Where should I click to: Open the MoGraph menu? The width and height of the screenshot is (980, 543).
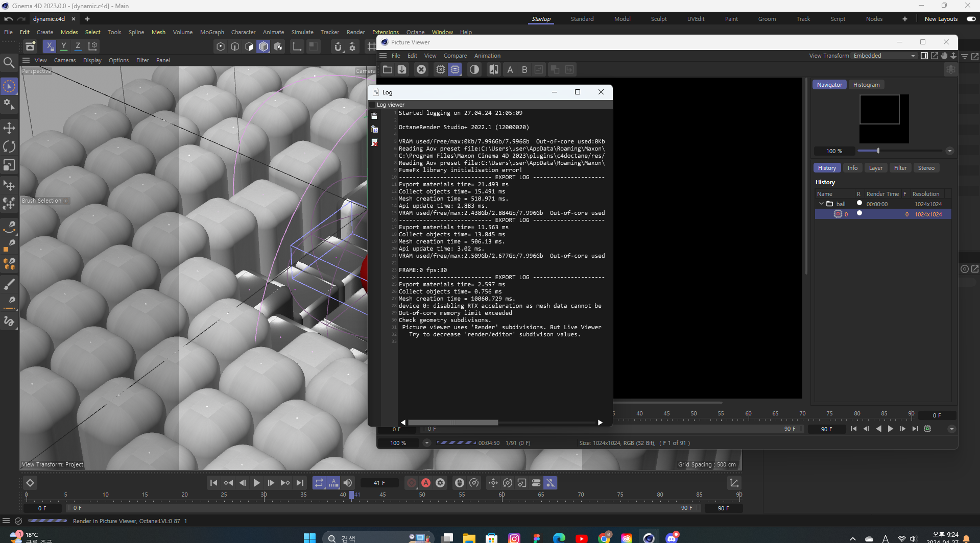pos(212,32)
